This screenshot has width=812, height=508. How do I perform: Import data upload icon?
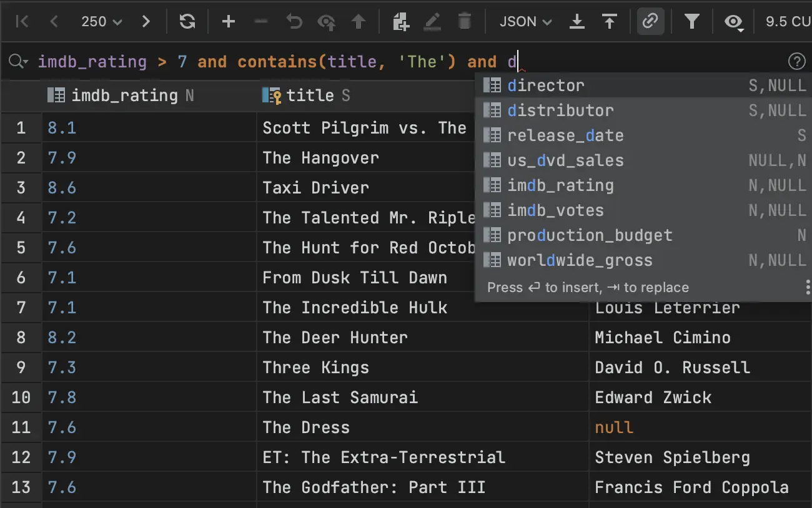click(610, 22)
